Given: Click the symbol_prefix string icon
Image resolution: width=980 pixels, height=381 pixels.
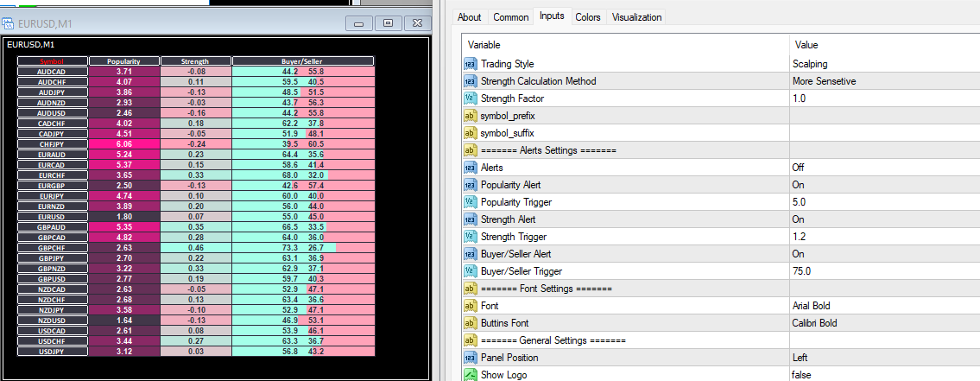Looking at the screenshot, I should pos(470,116).
